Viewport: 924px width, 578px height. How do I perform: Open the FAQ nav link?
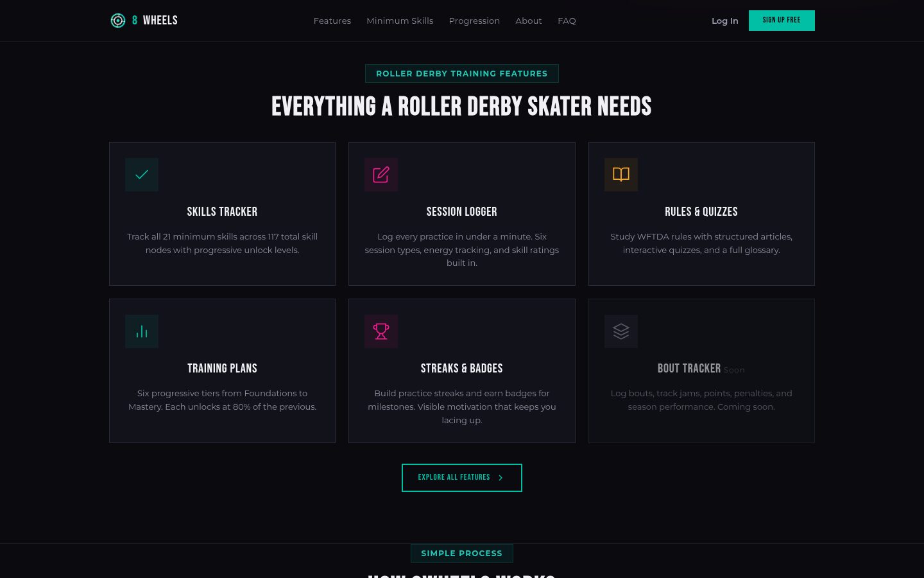coord(567,21)
